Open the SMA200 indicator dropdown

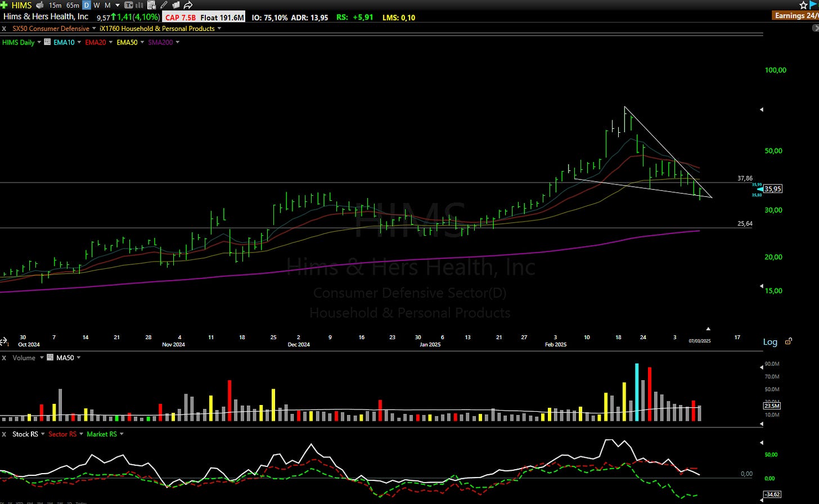(x=178, y=42)
